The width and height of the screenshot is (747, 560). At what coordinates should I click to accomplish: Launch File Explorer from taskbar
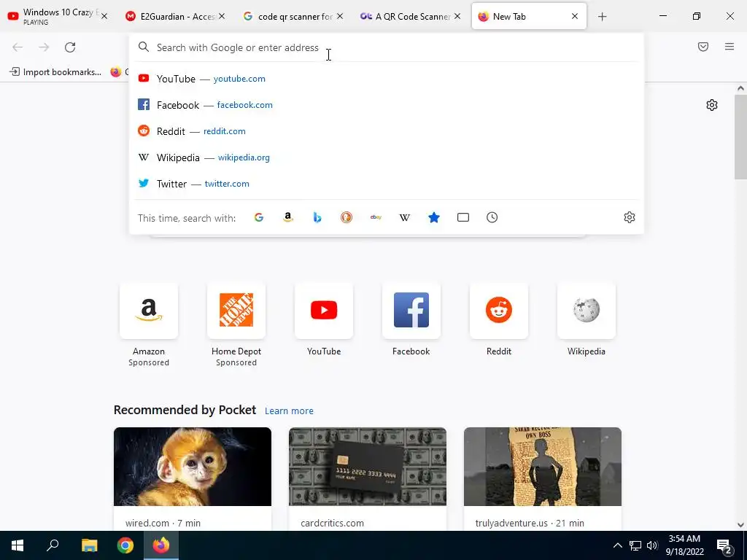tap(89, 545)
